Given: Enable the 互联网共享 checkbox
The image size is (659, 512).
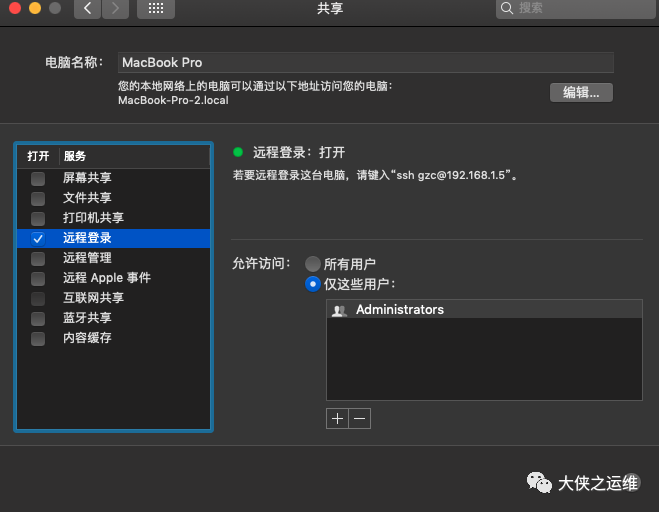Looking at the screenshot, I should click(38, 298).
